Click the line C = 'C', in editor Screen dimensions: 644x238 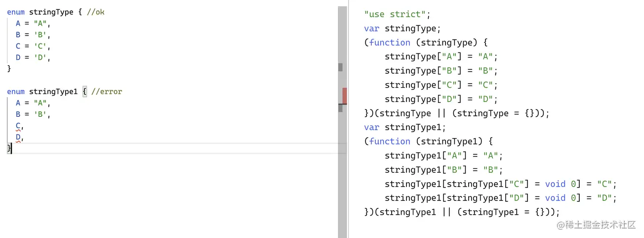tap(33, 46)
